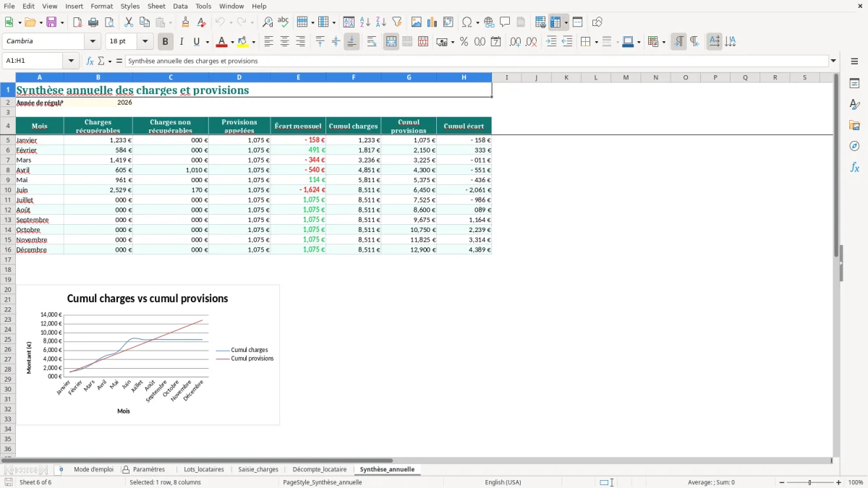Open Font Size dropdown arrow
Image resolution: width=868 pixels, height=488 pixels.
point(145,42)
